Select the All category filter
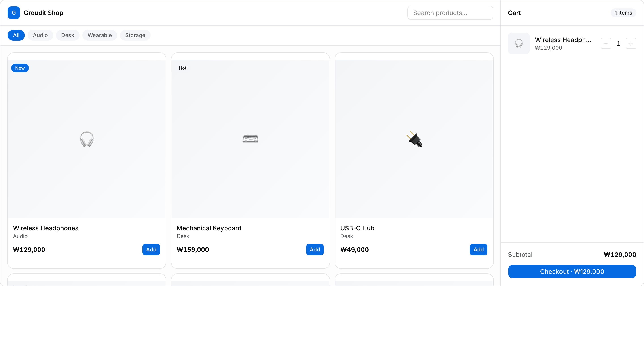The image size is (644, 340). tap(16, 35)
